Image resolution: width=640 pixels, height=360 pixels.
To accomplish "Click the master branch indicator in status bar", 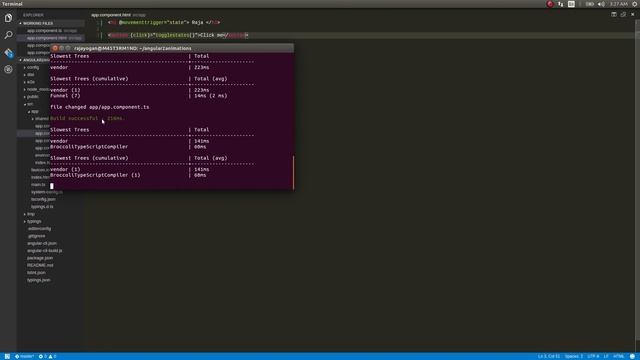I will pos(24,356).
